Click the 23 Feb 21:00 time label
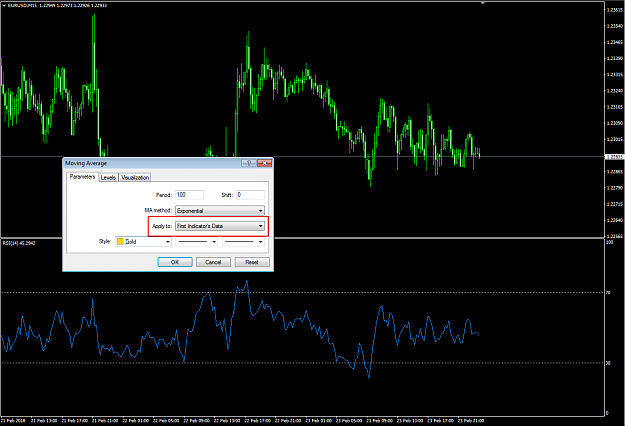This screenshot has width=625, height=427. tap(472, 421)
